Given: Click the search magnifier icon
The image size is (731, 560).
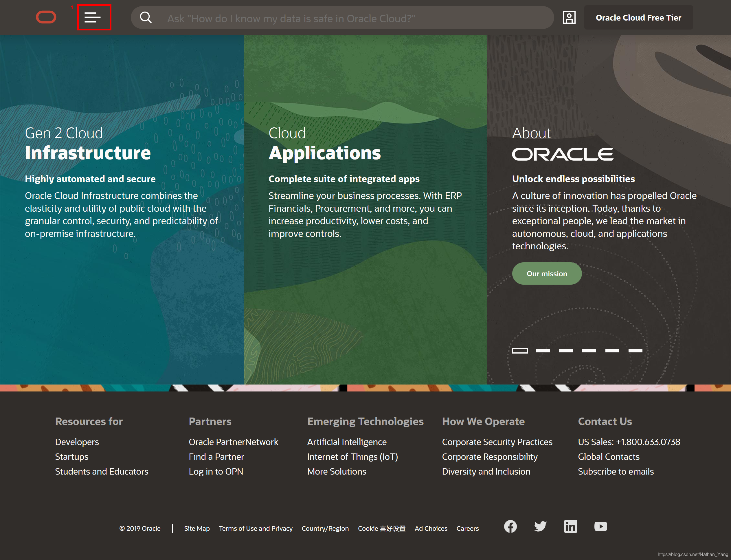Looking at the screenshot, I should pos(146,17).
